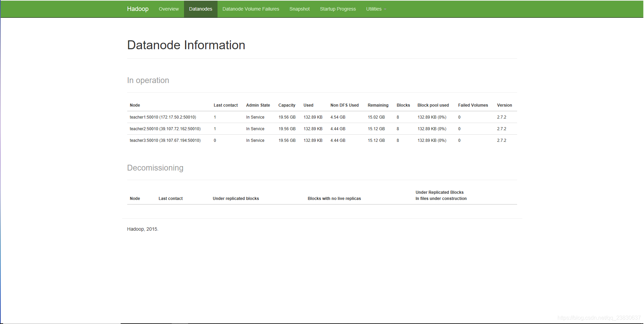644x324 pixels.
Task: Click version 2.7.2 in teacher3 row
Action: (502, 140)
